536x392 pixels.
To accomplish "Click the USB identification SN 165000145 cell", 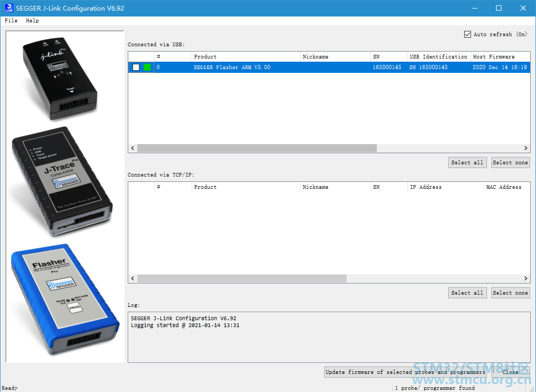I will [428, 67].
